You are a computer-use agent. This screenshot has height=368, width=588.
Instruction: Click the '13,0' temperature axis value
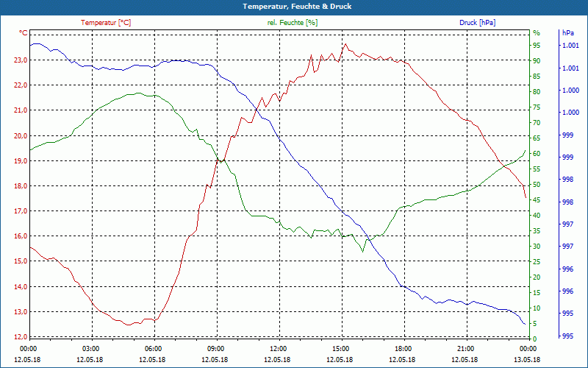(21, 312)
